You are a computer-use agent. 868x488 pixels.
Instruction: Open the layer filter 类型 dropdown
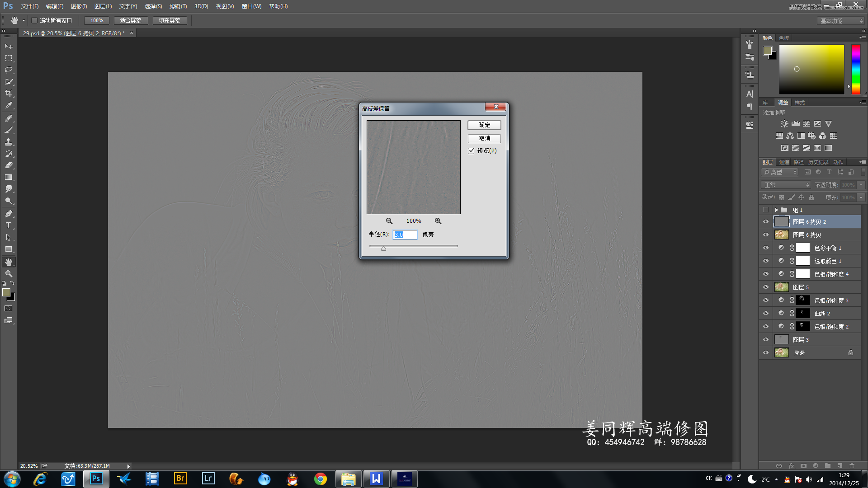tap(780, 172)
